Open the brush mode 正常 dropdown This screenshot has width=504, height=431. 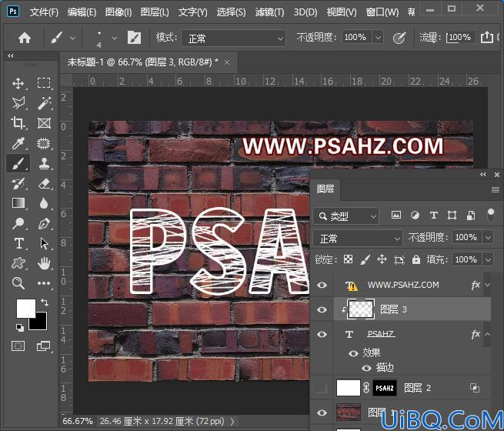point(233,38)
